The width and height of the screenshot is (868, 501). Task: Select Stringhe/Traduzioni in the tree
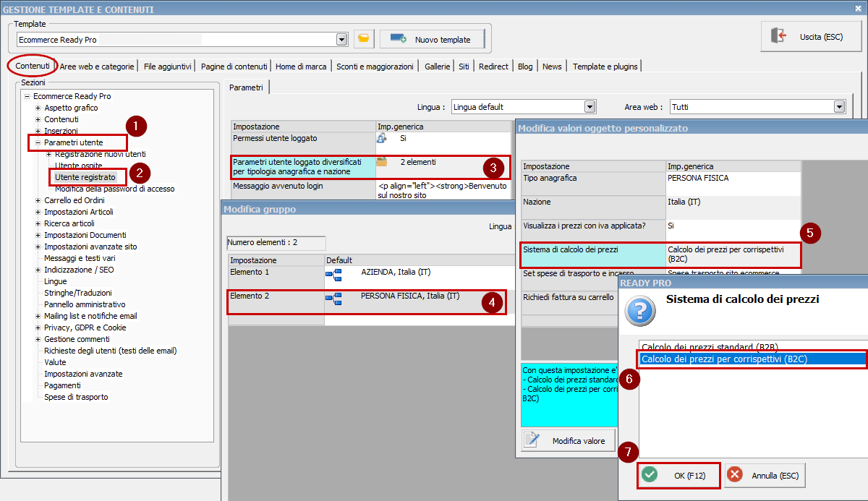[78, 293]
